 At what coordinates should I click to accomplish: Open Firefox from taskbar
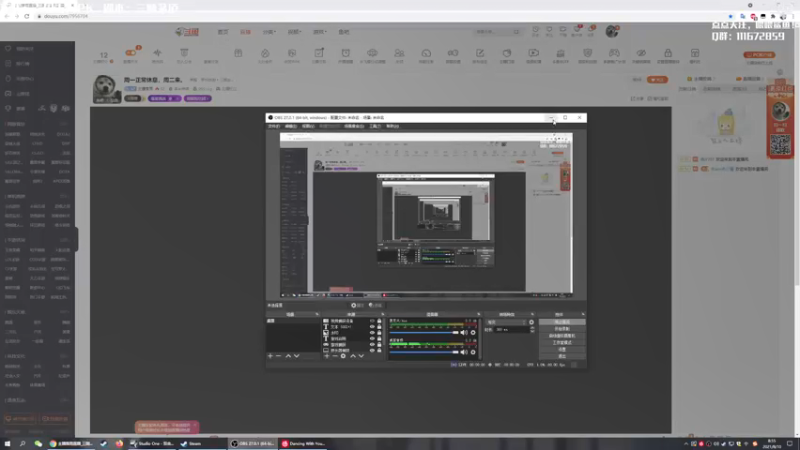119,444
